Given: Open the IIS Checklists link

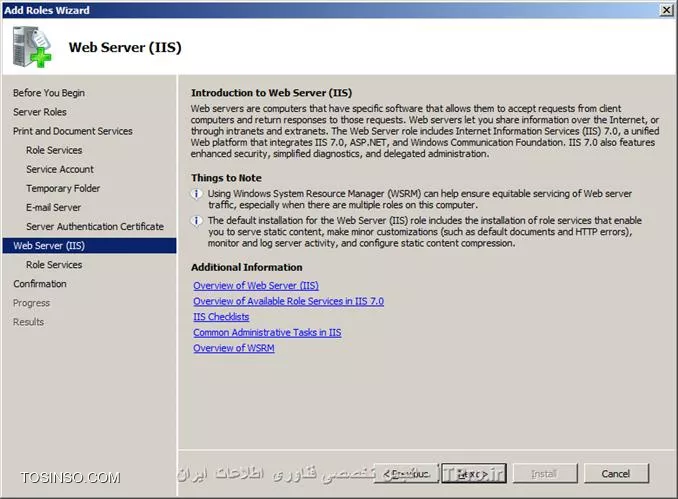Looking at the screenshot, I should tap(221, 317).
